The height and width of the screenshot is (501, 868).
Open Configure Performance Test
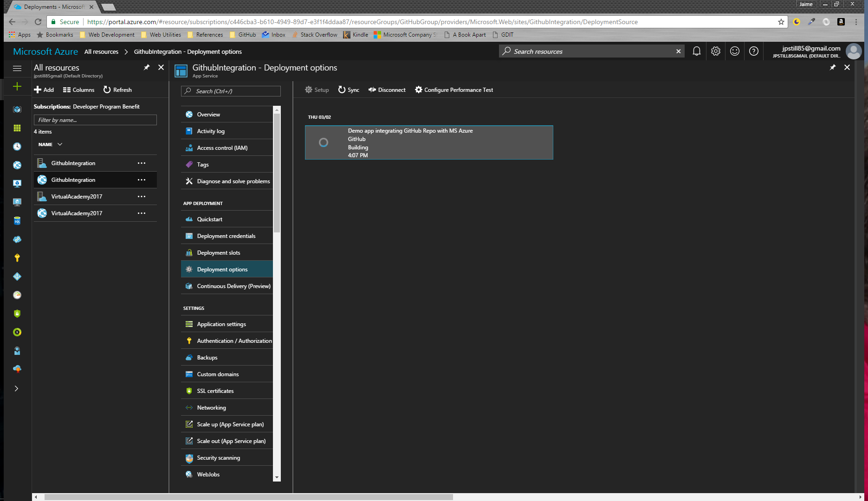pyautogui.click(x=454, y=90)
